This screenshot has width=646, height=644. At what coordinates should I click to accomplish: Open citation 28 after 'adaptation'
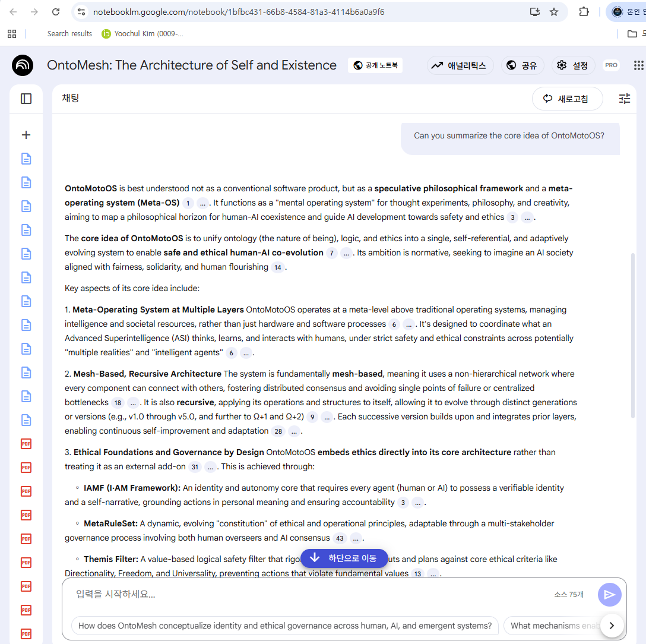pyautogui.click(x=278, y=431)
